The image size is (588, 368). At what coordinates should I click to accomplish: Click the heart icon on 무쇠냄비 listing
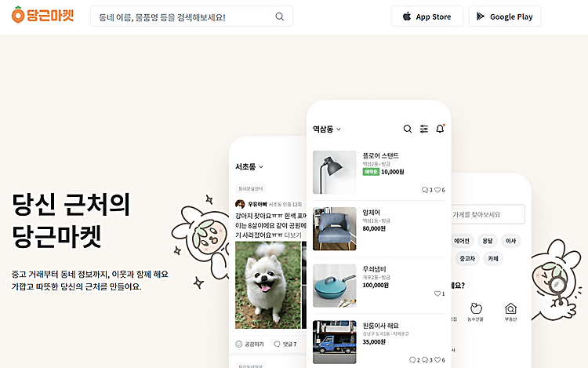tap(437, 293)
